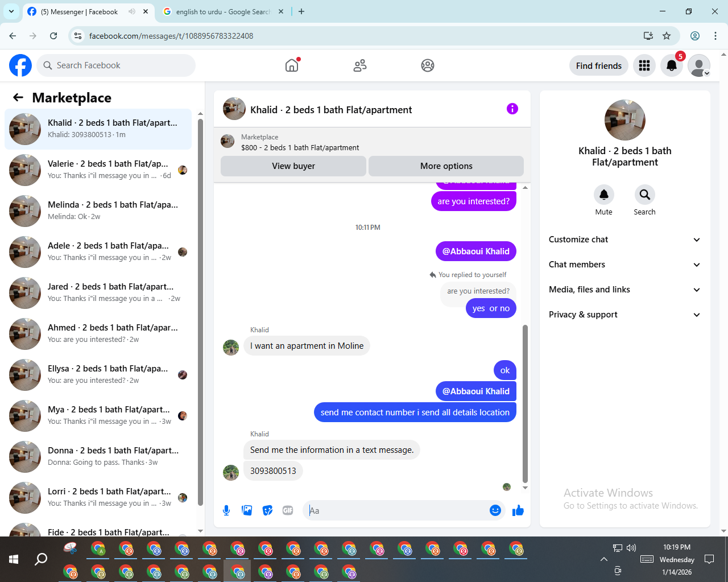Viewport: 728px width, 582px height.
Task: Open a new Chrome tab
Action: tap(301, 11)
